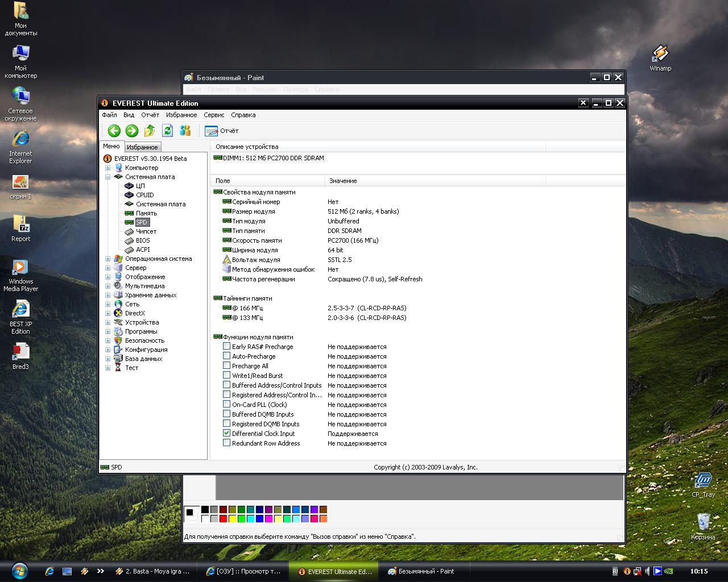
Task: Open Internet Explorer desktop icon
Action: (20, 147)
